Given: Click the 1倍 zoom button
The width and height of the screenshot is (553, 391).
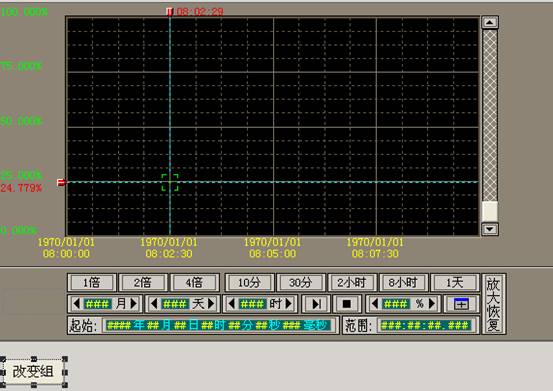Looking at the screenshot, I should 92,282.
